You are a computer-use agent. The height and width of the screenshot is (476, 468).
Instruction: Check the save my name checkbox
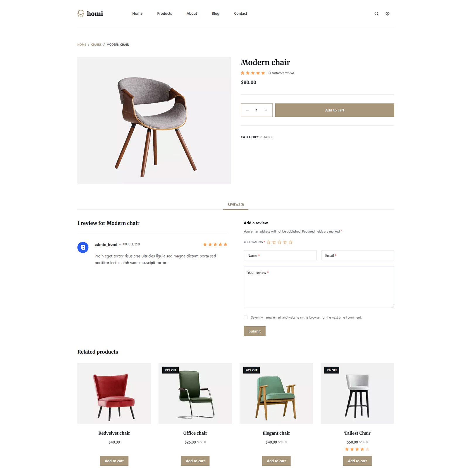pos(246,317)
